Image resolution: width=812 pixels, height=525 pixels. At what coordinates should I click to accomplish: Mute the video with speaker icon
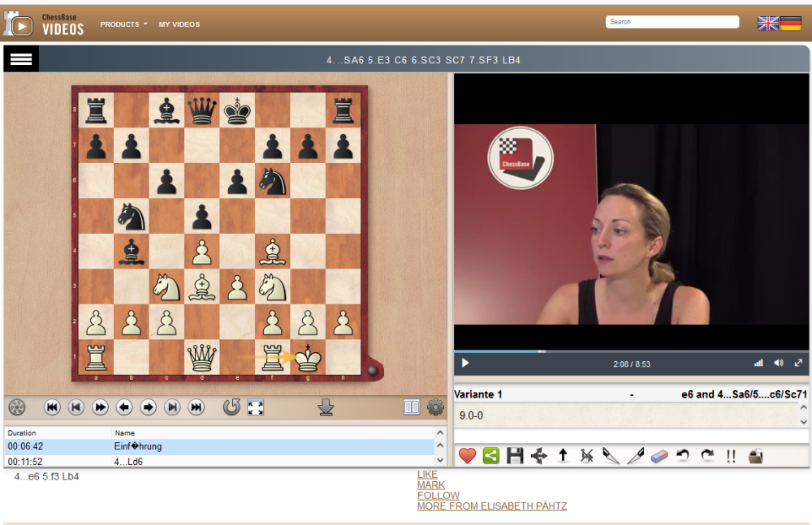click(779, 364)
